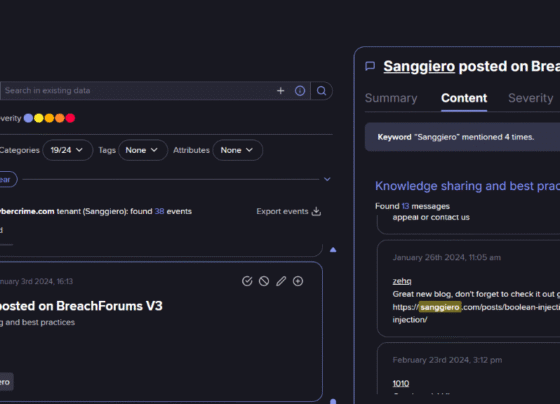This screenshot has width=560, height=404.
Task: Open the Attributes None dropdown
Action: (x=238, y=150)
